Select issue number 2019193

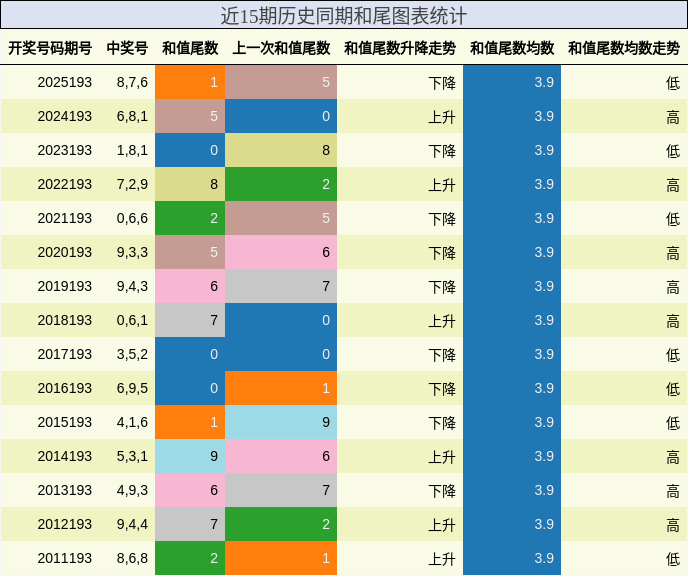64,286
